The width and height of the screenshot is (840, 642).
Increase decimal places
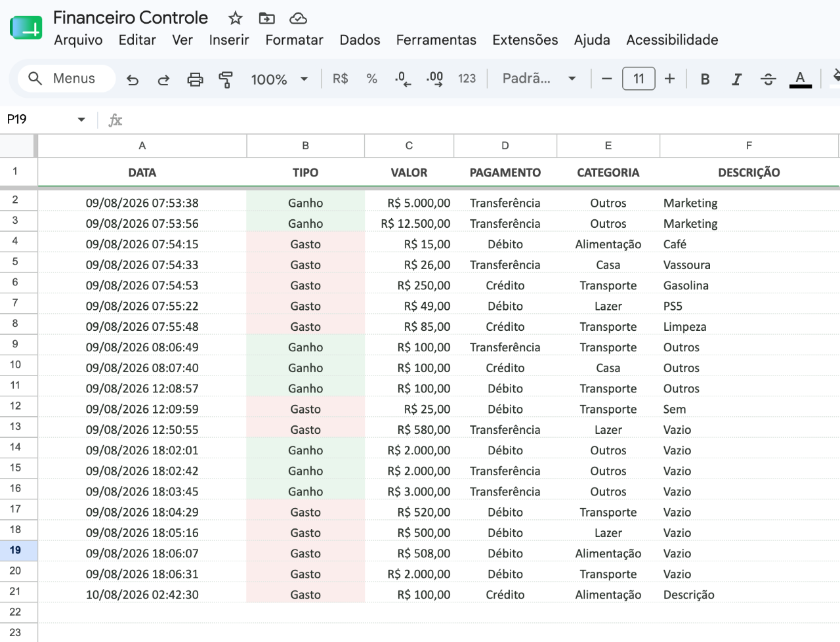[x=434, y=79]
